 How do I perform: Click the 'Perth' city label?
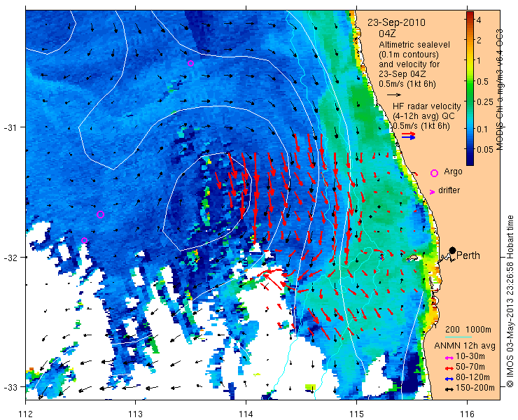pyautogui.click(x=468, y=255)
